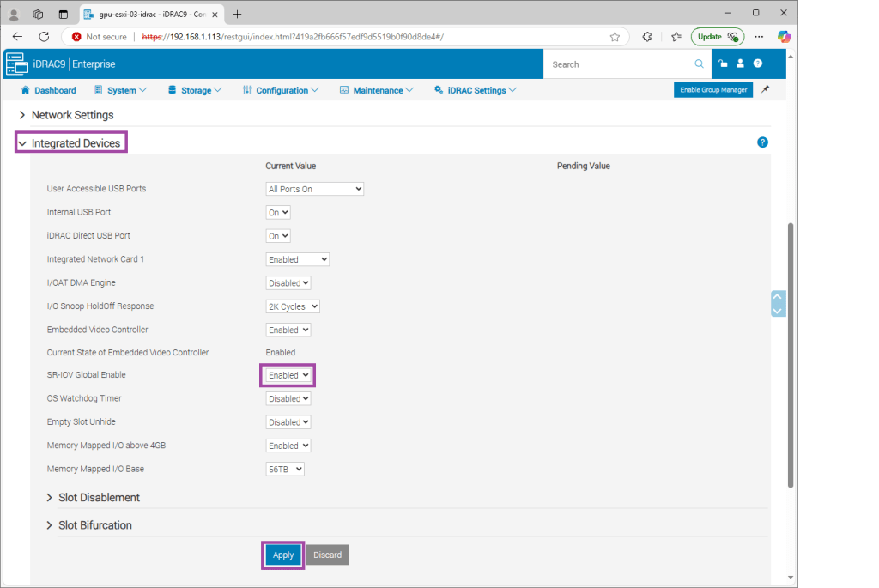Collapse the Integrated Devices section
Image resolution: width=879 pixels, height=588 pixels.
point(70,143)
